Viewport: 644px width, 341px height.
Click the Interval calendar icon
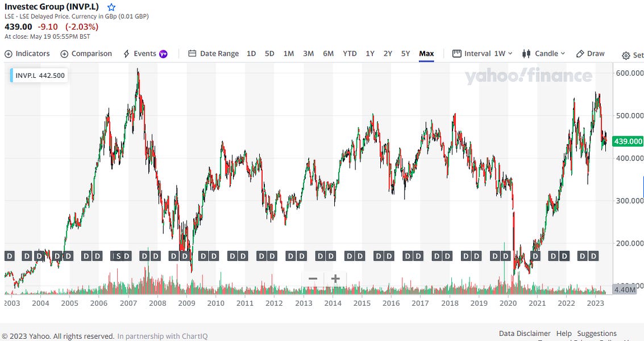click(456, 53)
